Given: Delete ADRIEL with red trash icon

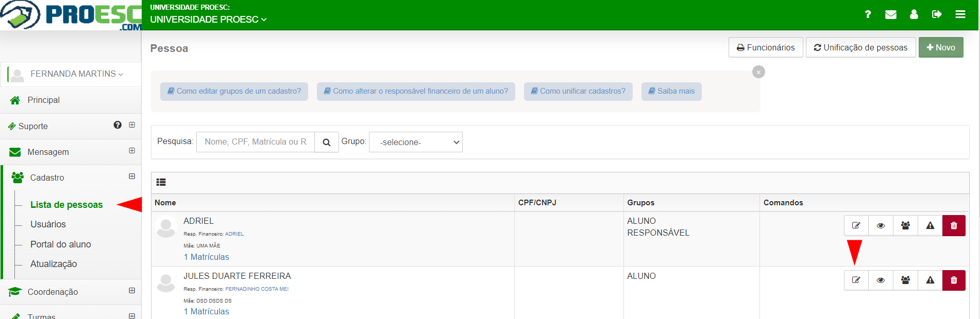Looking at the screenshot, I should point(954,225).
